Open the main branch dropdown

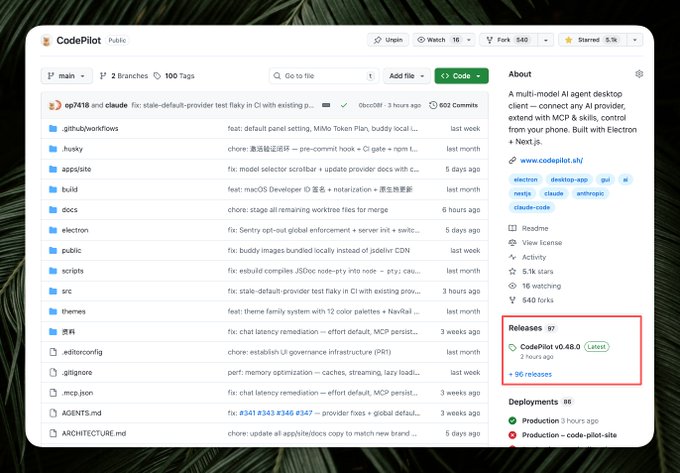click(x=66, y=76)
